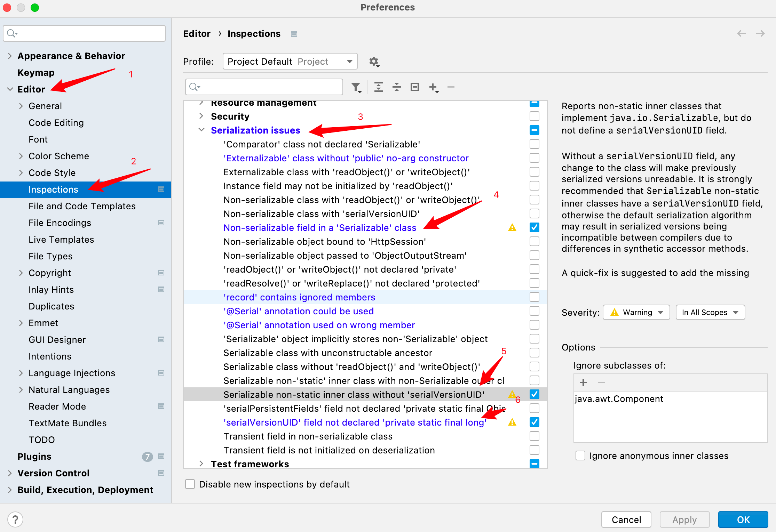
Task: Click the filter inspections funnel icon
Action: 356,87
